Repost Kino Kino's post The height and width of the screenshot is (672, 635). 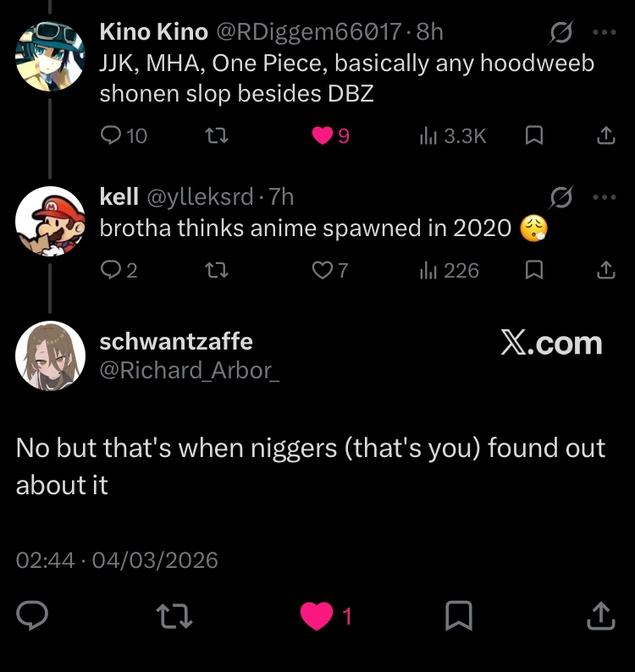[x=218, y=135]
